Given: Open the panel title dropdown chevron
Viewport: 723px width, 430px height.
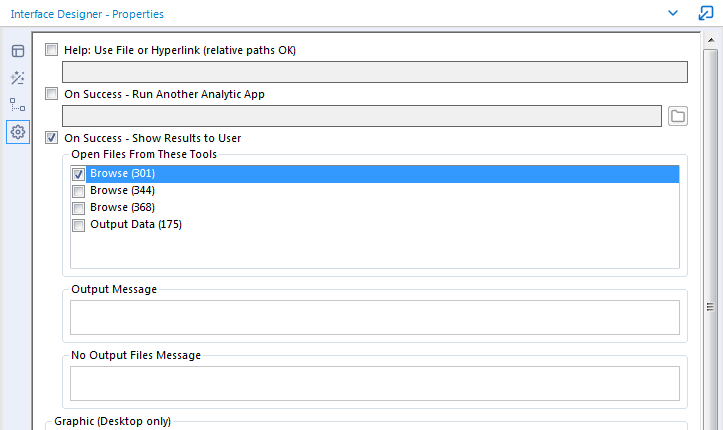Looking at the screenshot, I should click(x=673, y=14).
